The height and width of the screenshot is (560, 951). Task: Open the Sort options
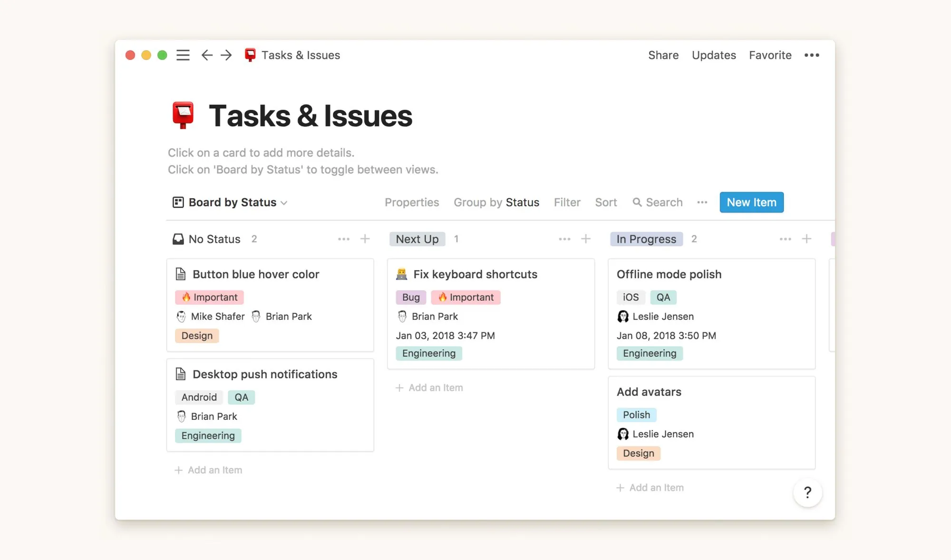coord(606,203)
